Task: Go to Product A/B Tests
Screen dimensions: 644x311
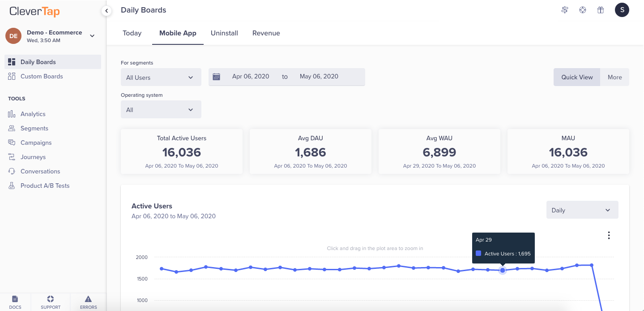Action: [x=45, y=186]
